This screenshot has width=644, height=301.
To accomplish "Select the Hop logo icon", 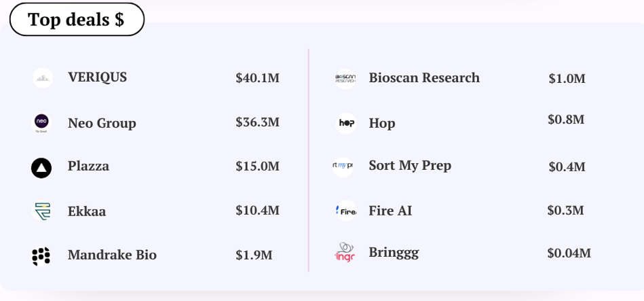I will (346, 123).
